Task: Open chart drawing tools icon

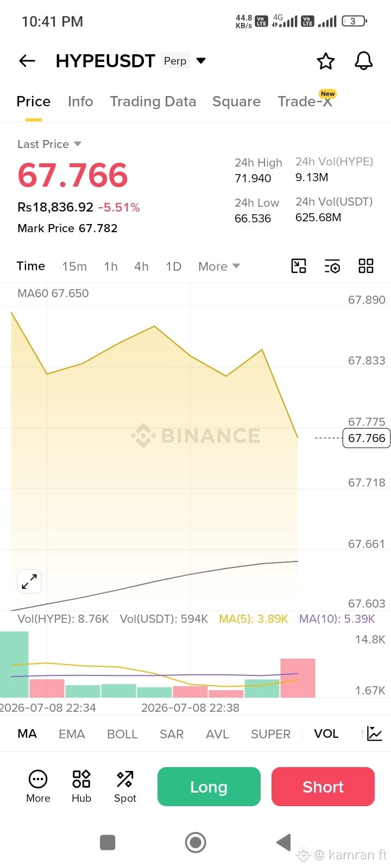Action: [299, 266]
